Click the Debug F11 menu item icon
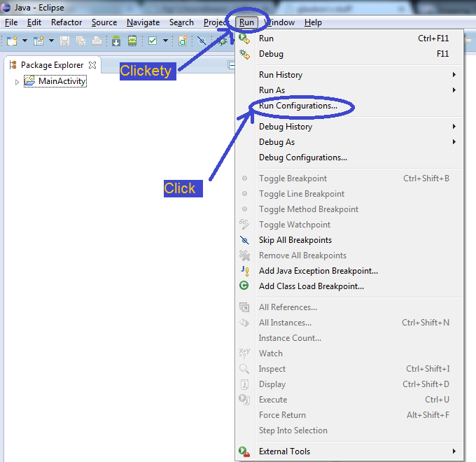Screen dimensions: 476x462 coord(244,55)
